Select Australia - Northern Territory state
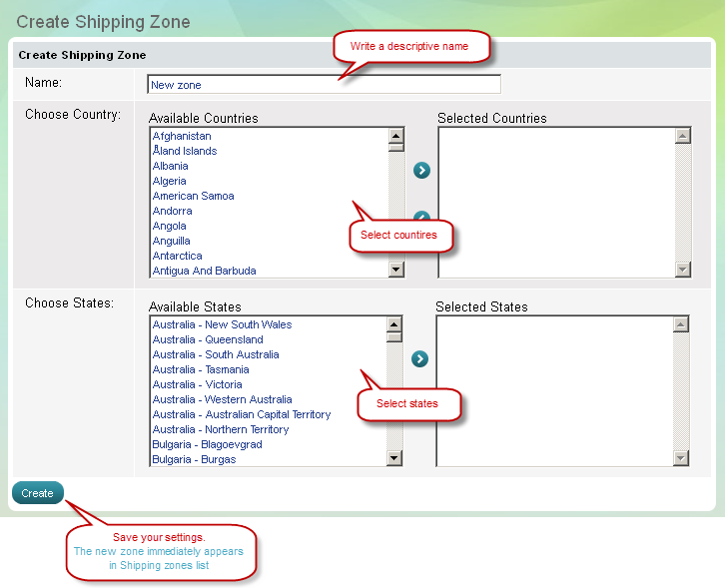 coord(220,429)
